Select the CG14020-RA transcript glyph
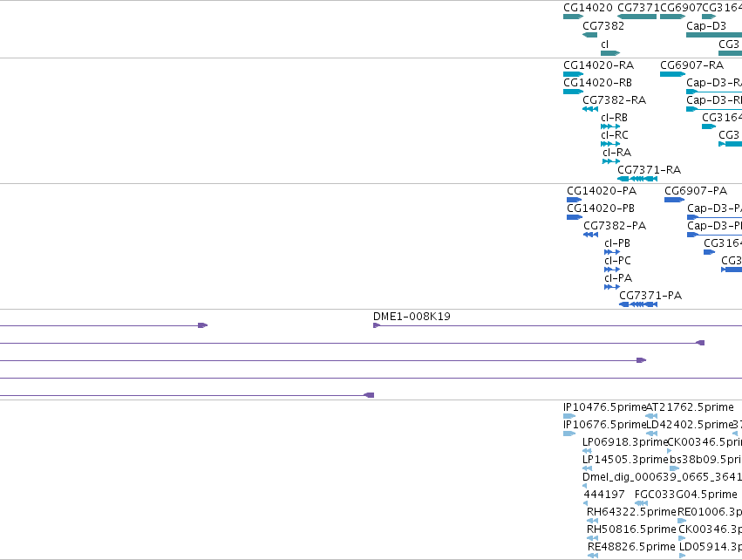The height and width of the screenshot is (560, 742). coord(573,74)
